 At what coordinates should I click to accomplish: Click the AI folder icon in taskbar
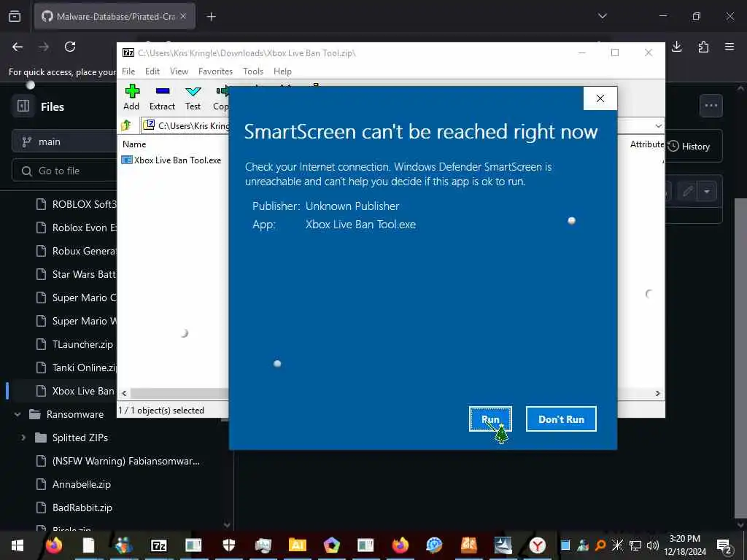coord(298,545)
